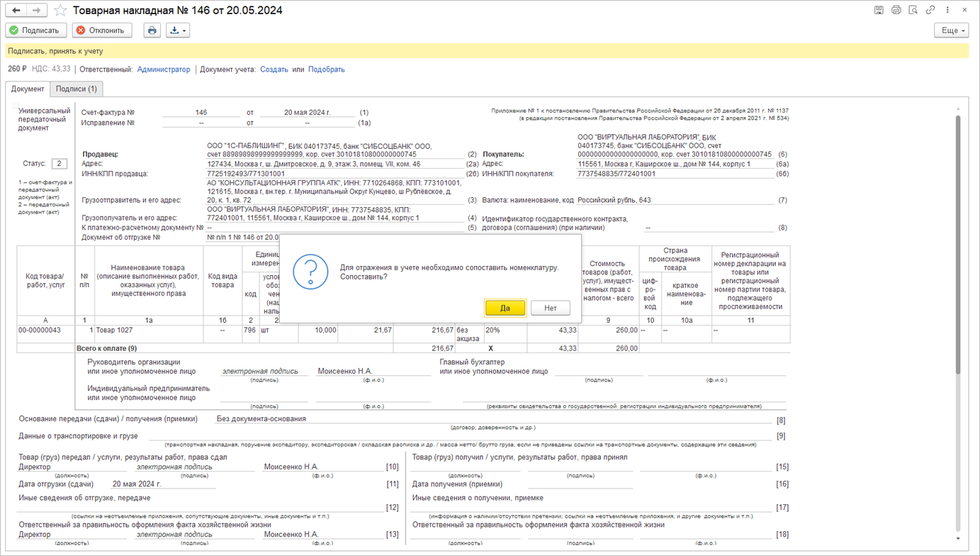Click the save icon in title bar
The width and height of the screenshot is (980, 556).
[879, 10]
